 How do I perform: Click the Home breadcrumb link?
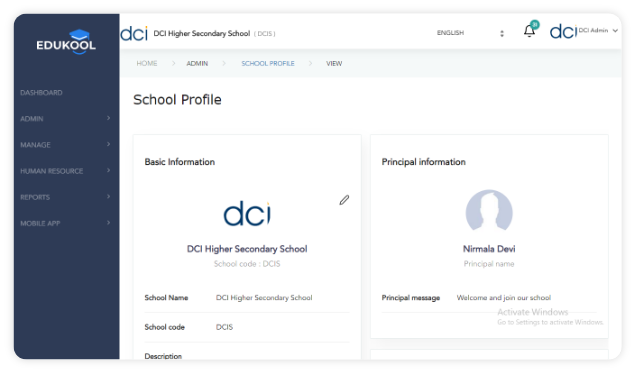(147, 63)
